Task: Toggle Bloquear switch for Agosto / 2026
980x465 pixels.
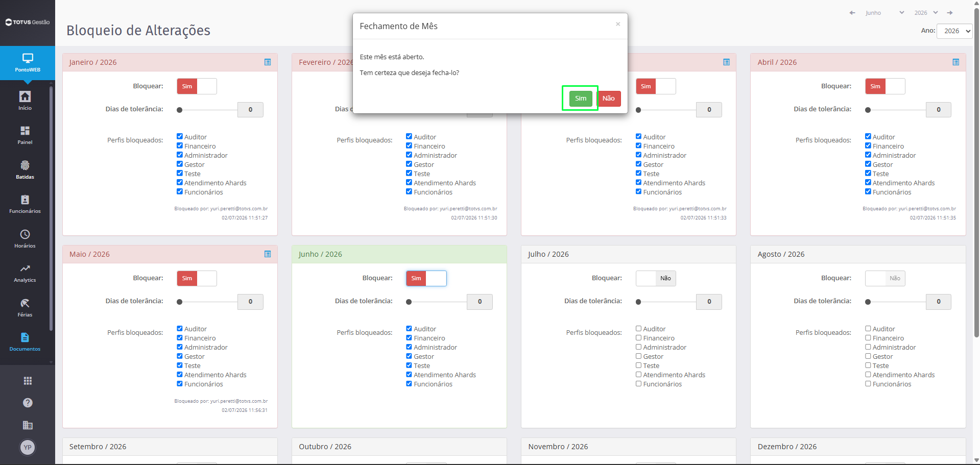Action: pos(885,278)
